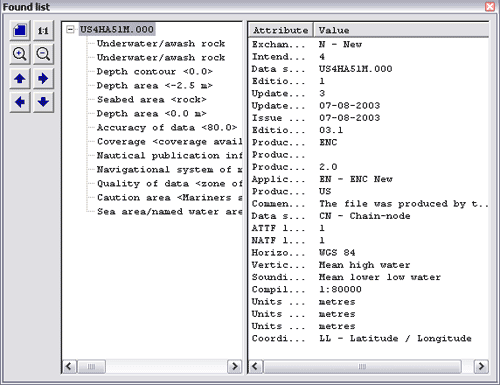This screenshot has height=385, width=500.
Task: Set the view to 1:1 scale
Action: tap(43, 30)
